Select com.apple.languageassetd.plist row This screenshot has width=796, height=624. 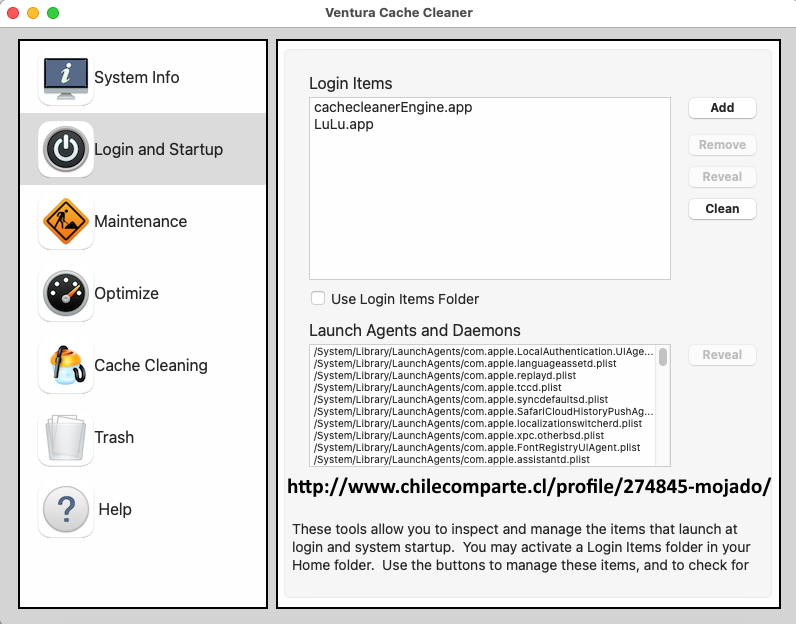click(x=483, y=364)
